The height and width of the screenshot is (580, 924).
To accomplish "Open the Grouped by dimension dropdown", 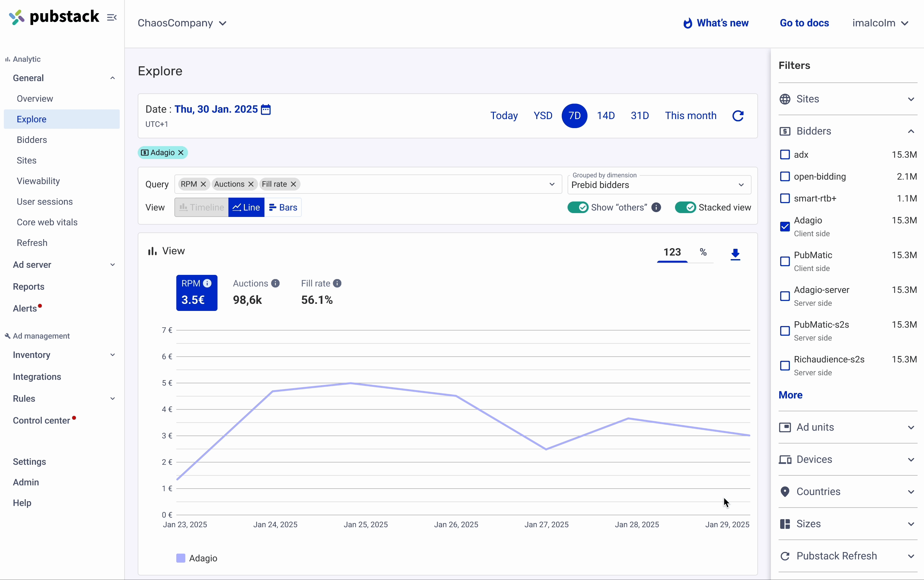I will pos(659,184).
